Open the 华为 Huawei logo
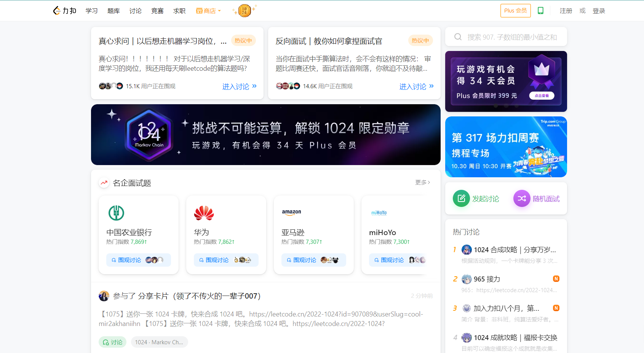The height and width of the screenshot is (353, 644). [x=204, y=213]
